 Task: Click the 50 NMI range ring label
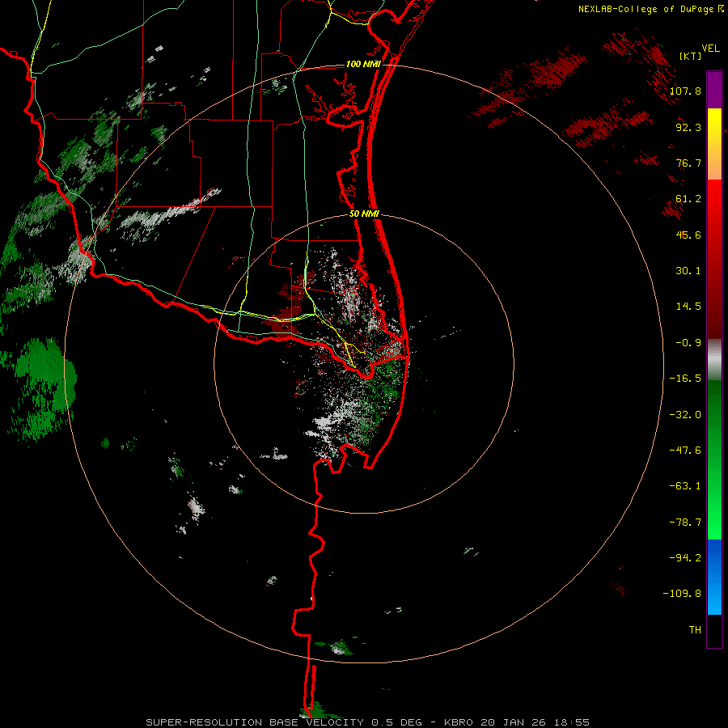point(365,214)
